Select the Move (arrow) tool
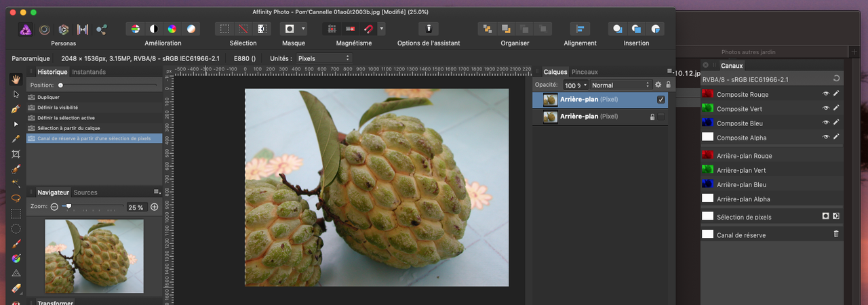The image size is (868, 305). click(16, 94)
